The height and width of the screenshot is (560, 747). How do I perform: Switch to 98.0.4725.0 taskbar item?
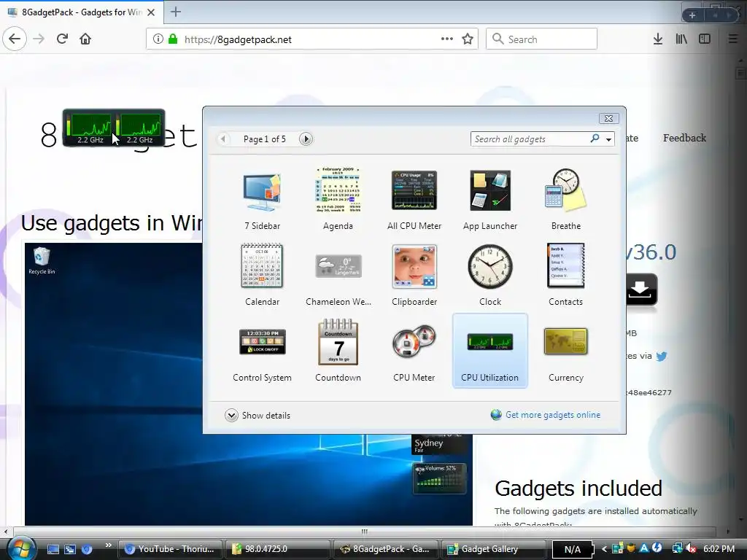277,549
